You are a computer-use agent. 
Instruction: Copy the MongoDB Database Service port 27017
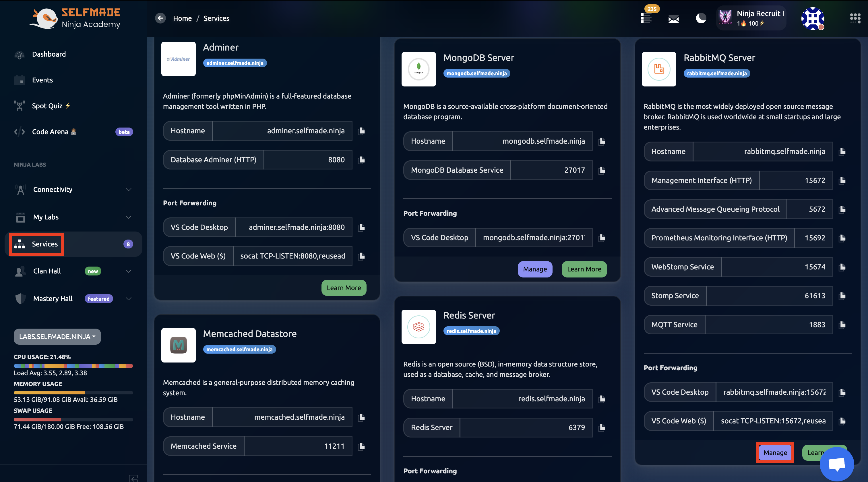pyautogui.click(x=602, y=170)
